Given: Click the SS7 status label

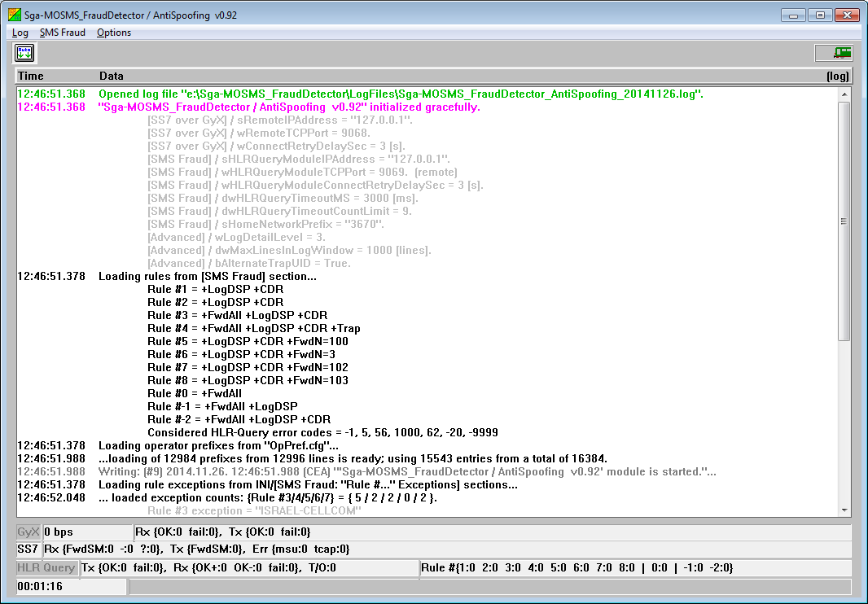Looking at the screenshot, I should point(28,549).
